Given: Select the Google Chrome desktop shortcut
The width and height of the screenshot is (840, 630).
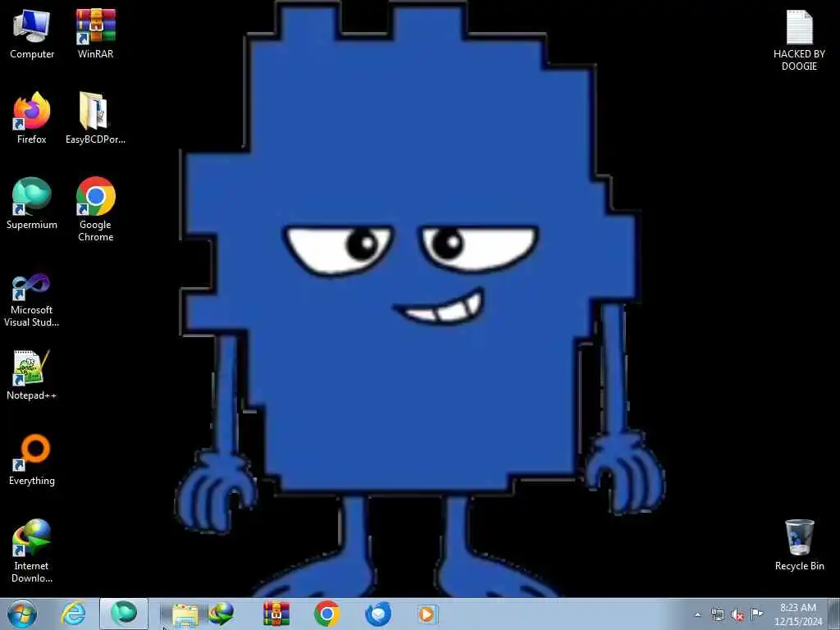Looking at the screenshot, I should pos(95,209).
